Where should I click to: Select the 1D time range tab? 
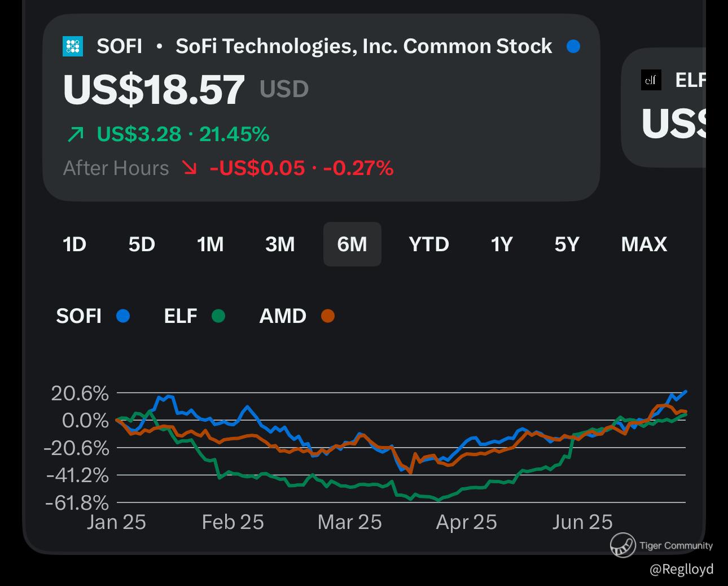point(74,244)
